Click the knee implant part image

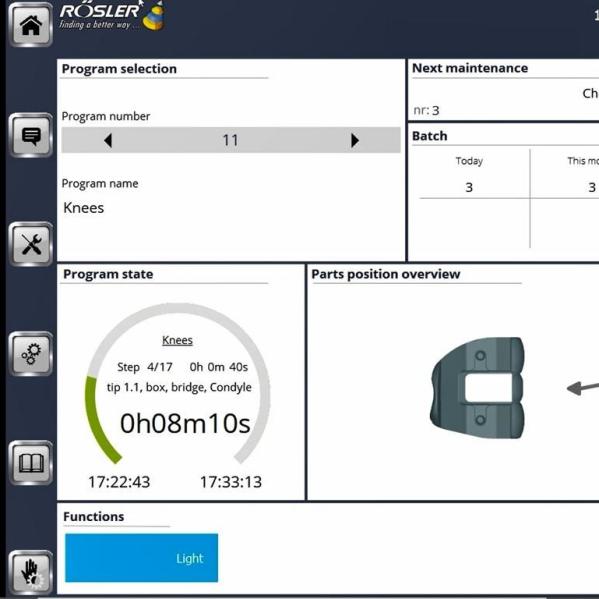tap(478, 388)
